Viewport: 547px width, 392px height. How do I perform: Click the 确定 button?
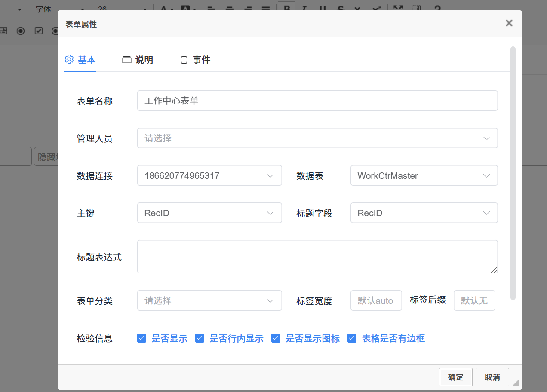pos(455,377)
